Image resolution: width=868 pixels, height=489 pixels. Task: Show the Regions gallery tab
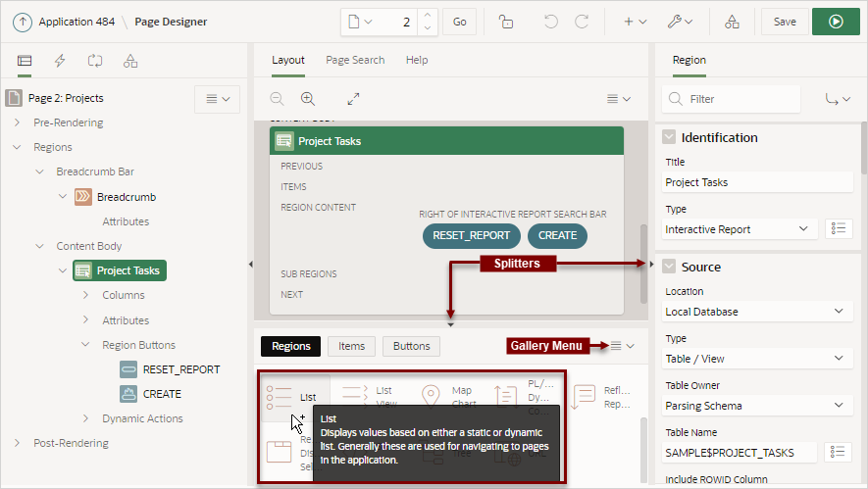click(x=290, y=346)
